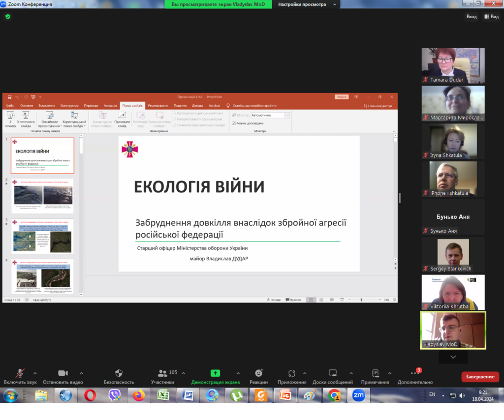Image resolution: width=504 pixels, height=420 pixels.
Task: Toggle the Використовувати хронометраж checkbox
Action: click(x=174, y=119)
